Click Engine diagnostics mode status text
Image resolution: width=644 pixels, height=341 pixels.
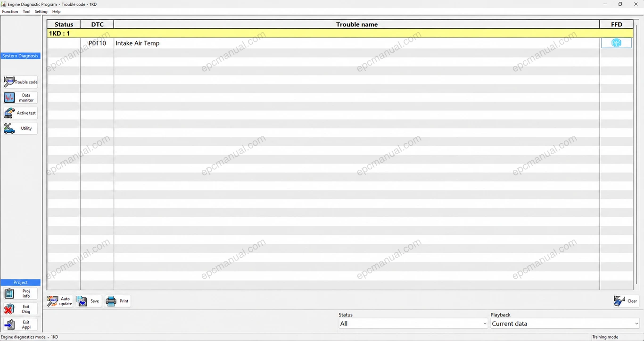[x=29, y=337]
